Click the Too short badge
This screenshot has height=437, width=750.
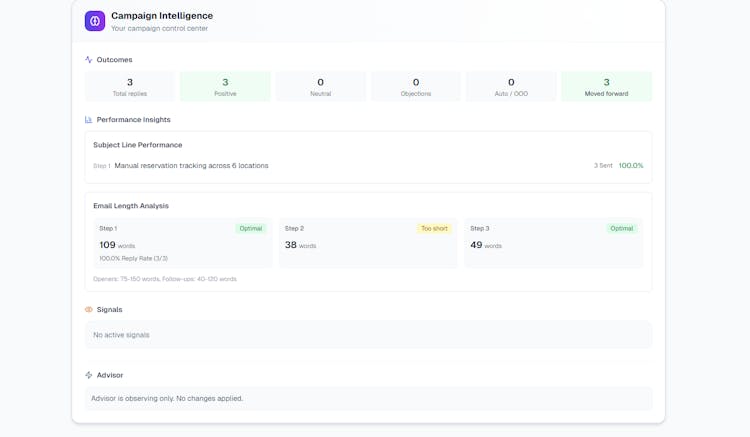pyautogui.click(x=434, y=228)
